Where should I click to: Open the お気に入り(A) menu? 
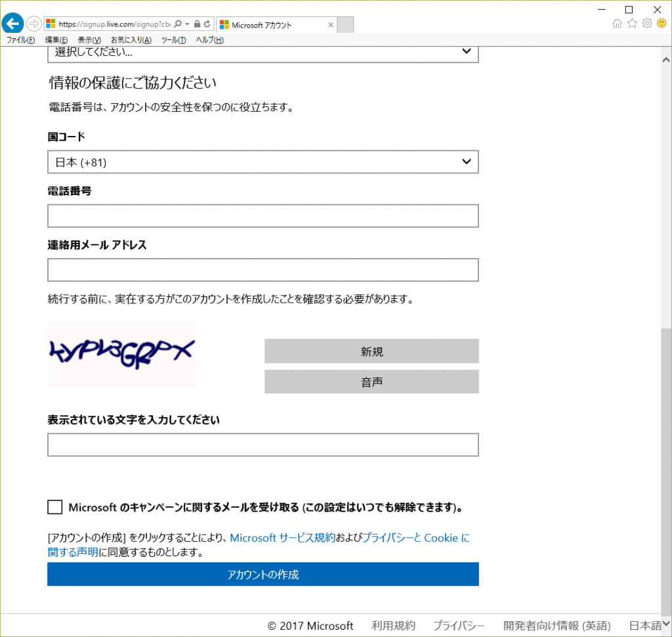click(x=131, y=40)
